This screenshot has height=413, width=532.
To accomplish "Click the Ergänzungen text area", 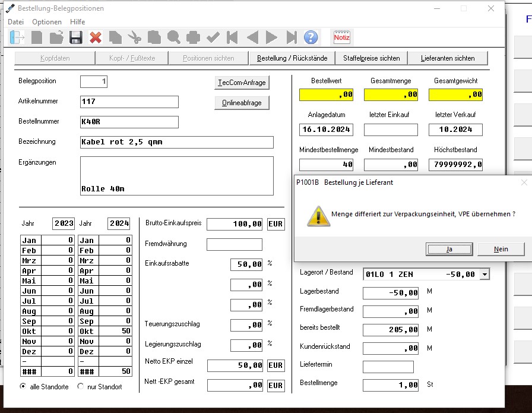I will point(177,175).
